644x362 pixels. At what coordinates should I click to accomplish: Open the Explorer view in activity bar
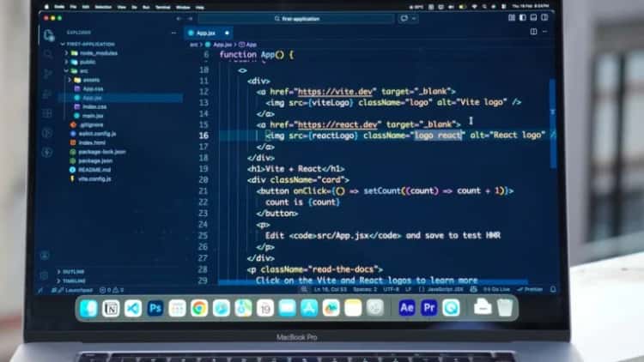pos(48,35)
